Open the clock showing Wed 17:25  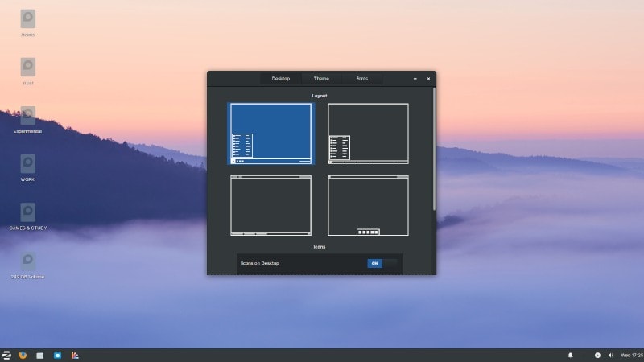click(x=632, y=356)
